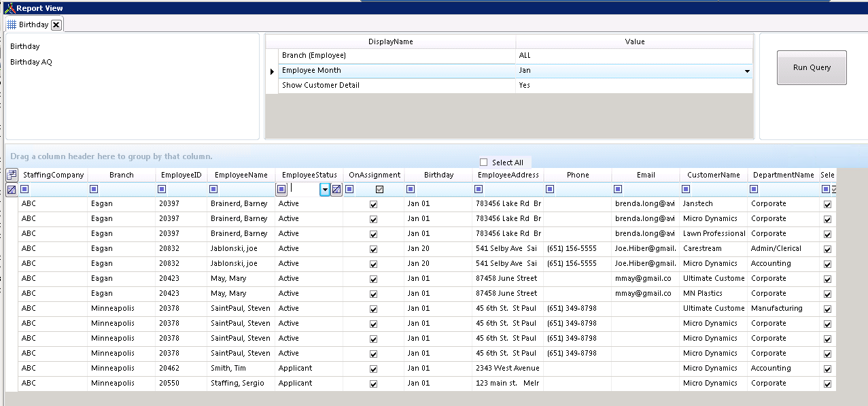Select Birthday AQ report in list
The height and width of the screenshot is (406, 868).
tap(31, 63)
